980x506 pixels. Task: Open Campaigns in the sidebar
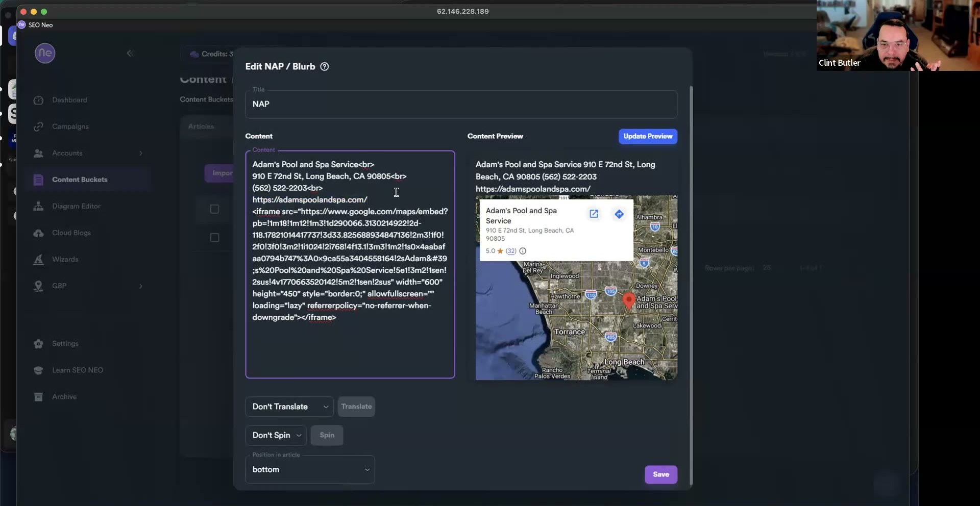(70, 127)
